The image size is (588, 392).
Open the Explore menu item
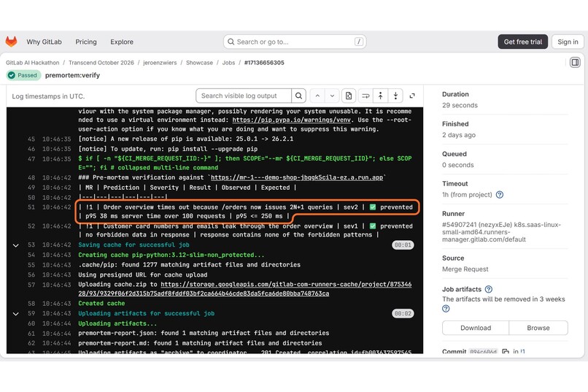pos(122,42)
